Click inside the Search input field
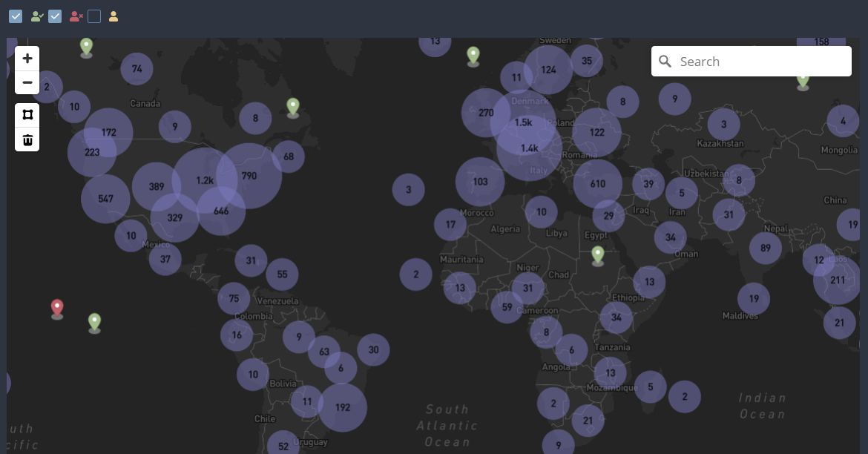Image resolution: width=868 pixels, height=454 pixels. tap(749, 61)
